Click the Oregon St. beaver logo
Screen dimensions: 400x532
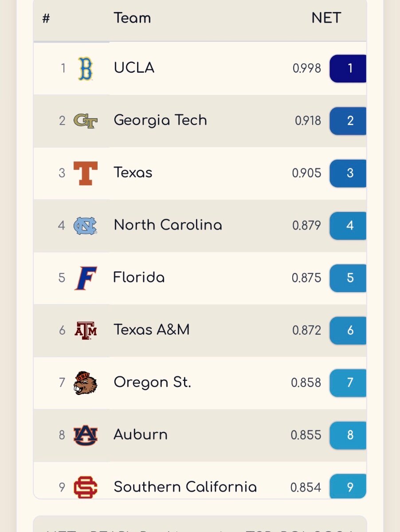coord(85,383)
